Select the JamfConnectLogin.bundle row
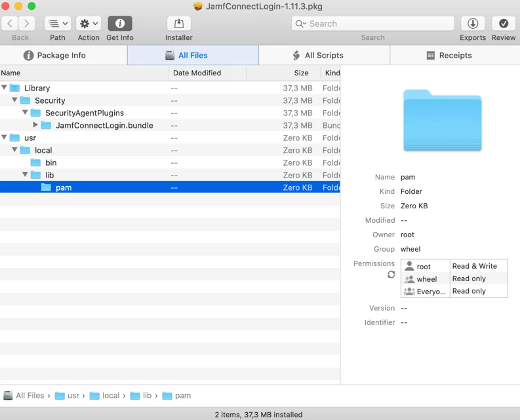520x420 pixels. pyautogui.click(x=170, y=126)
